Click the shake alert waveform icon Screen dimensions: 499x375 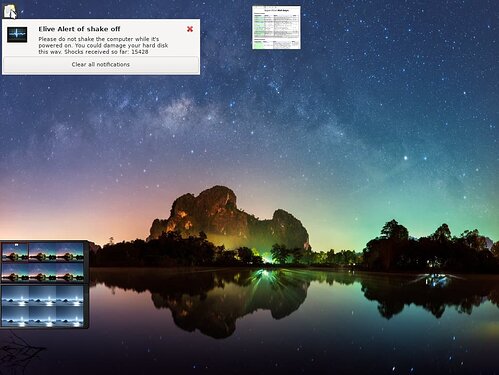click(x=17, y=35)
